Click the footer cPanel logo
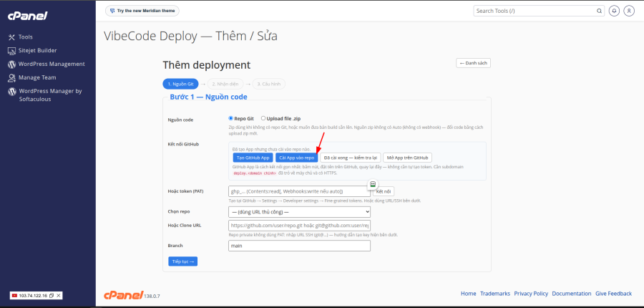This screenshot has width=644, height=308. point(123,294)
